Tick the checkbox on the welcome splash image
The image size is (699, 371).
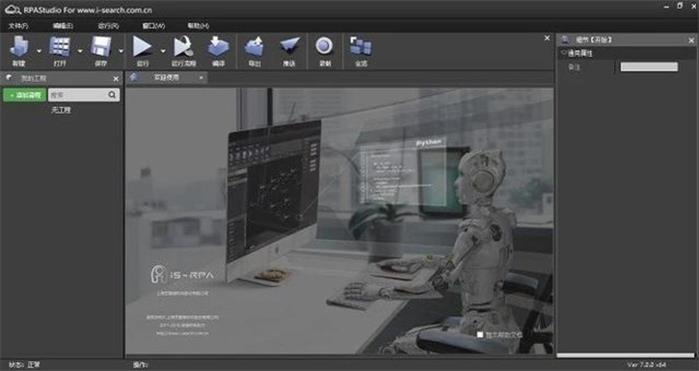point(480,334)
